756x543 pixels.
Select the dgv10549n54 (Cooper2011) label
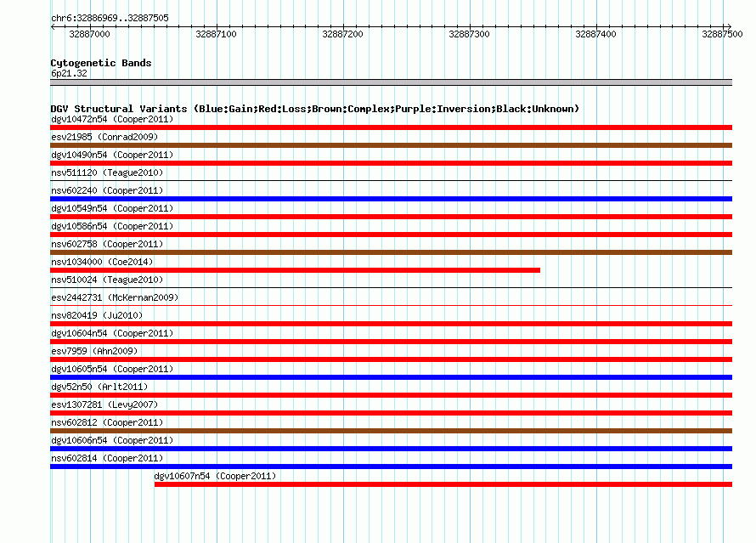pyautogui.click(x=112, y=208)
